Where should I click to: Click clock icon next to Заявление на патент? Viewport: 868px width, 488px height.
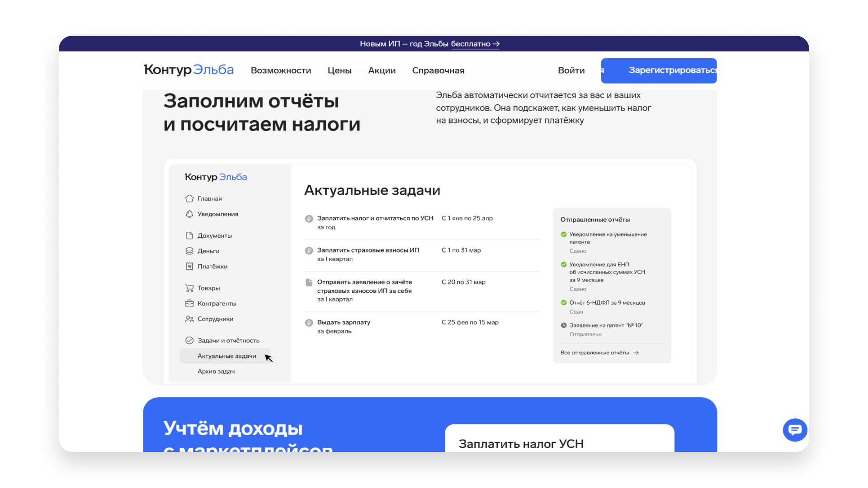tap(564, 325)
